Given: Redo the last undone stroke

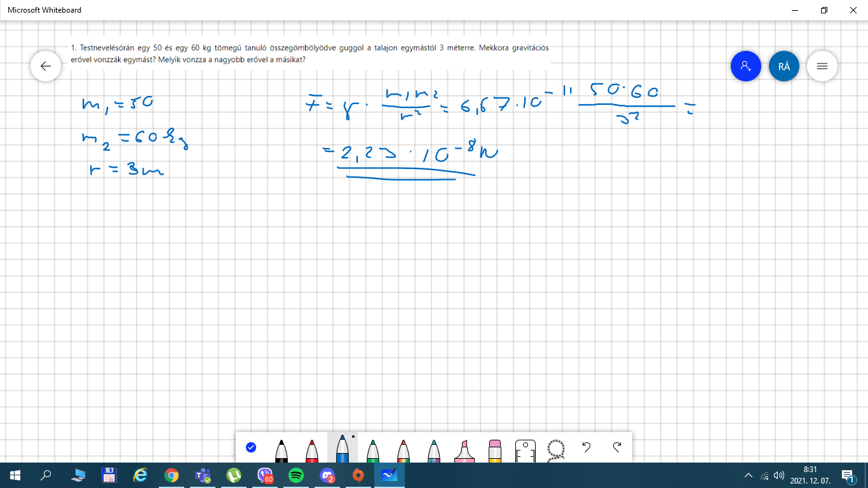Looking at the screenshot, I should point(617,447).
